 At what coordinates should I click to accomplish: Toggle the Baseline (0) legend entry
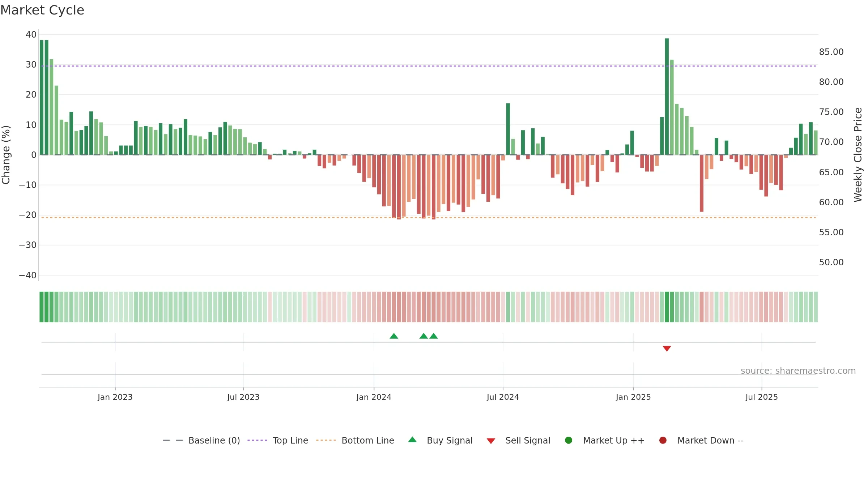pyautogui.click(x=201, y=440)
